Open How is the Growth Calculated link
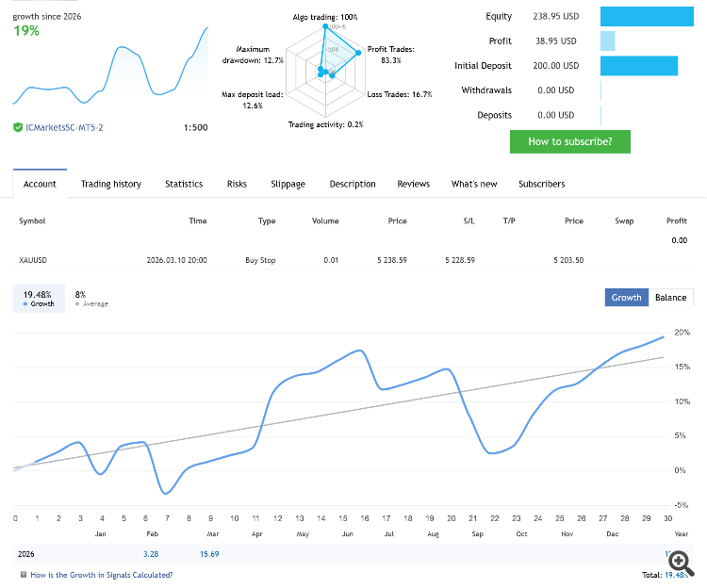The image size is (707, 588). pos(101,574)
